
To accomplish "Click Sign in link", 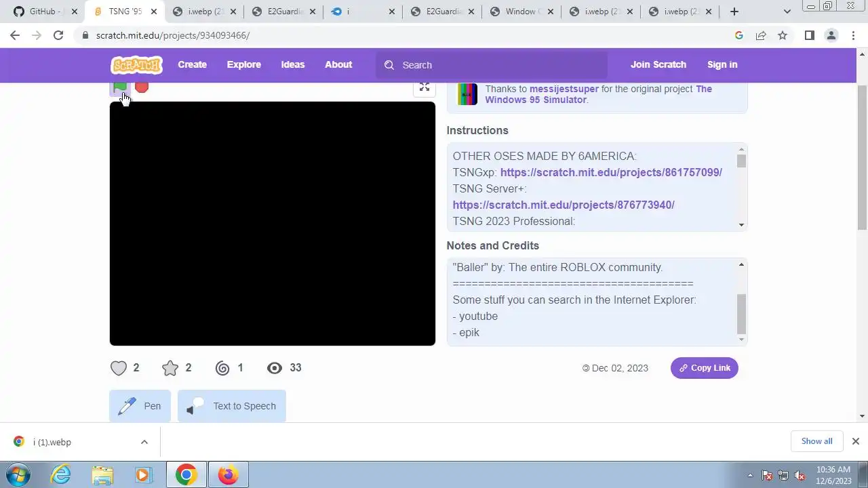I will pos(722,64).
